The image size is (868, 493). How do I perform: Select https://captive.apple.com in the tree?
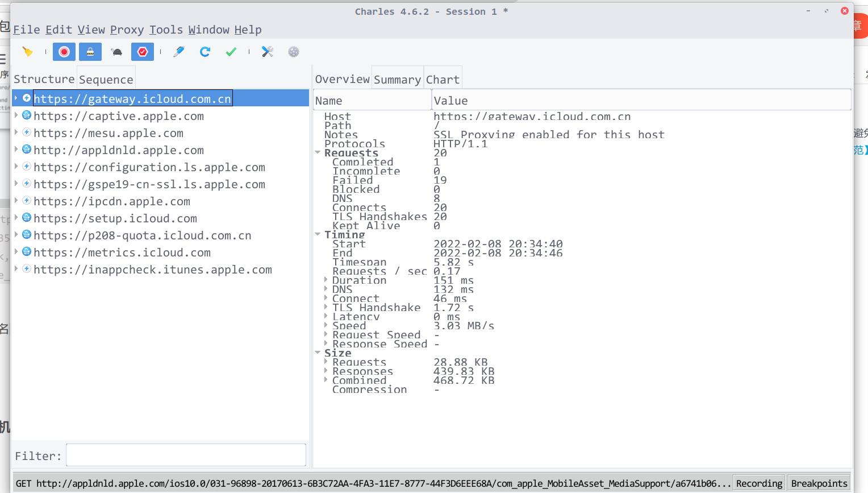119,116
